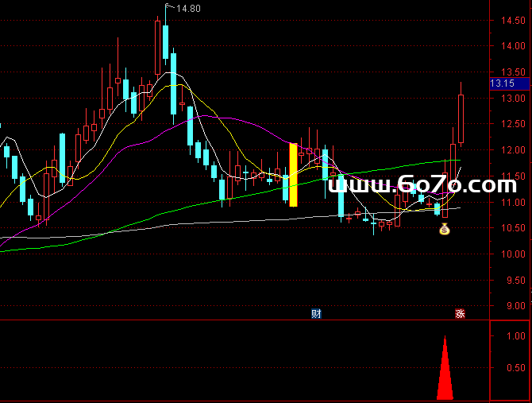Click the 9.00 price axis label
This screenshot has width=532, height=403.
515,306
